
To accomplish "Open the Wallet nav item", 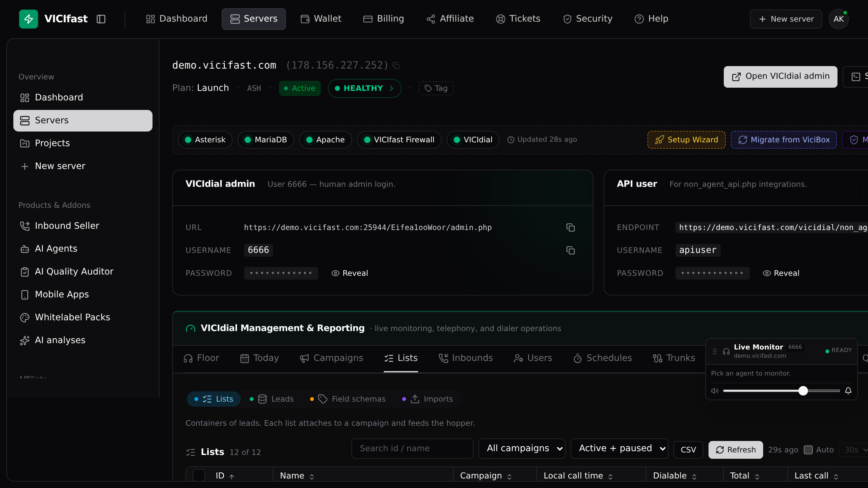I will click(x=321, y=19).
